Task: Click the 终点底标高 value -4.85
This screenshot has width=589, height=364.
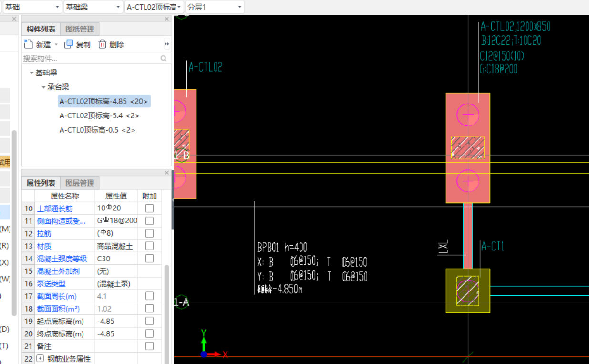Action: pos(116,333)
